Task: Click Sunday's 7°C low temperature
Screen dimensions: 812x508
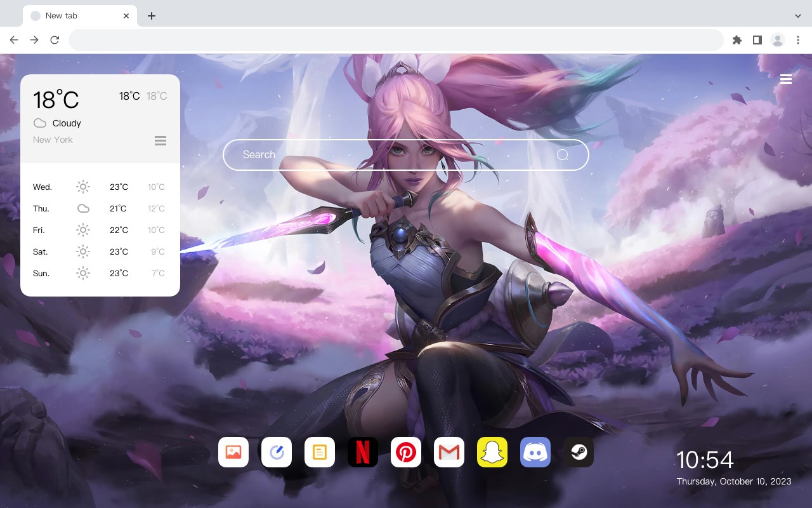Action: point(158,273)
